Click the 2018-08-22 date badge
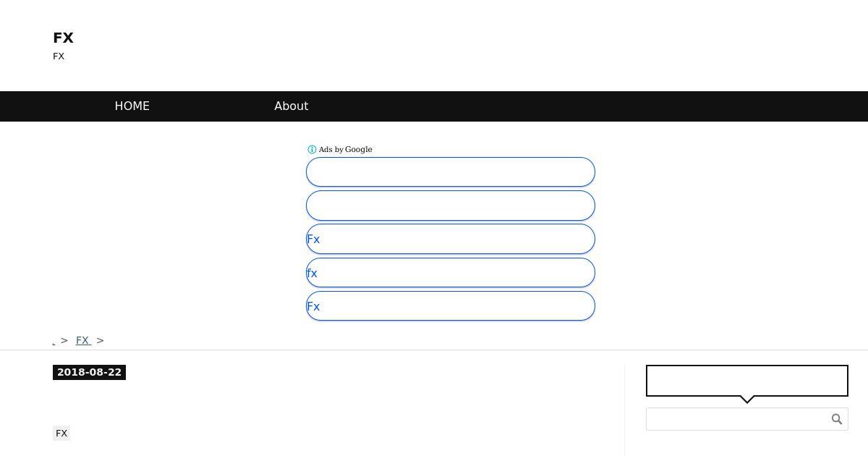 (89, 372)
